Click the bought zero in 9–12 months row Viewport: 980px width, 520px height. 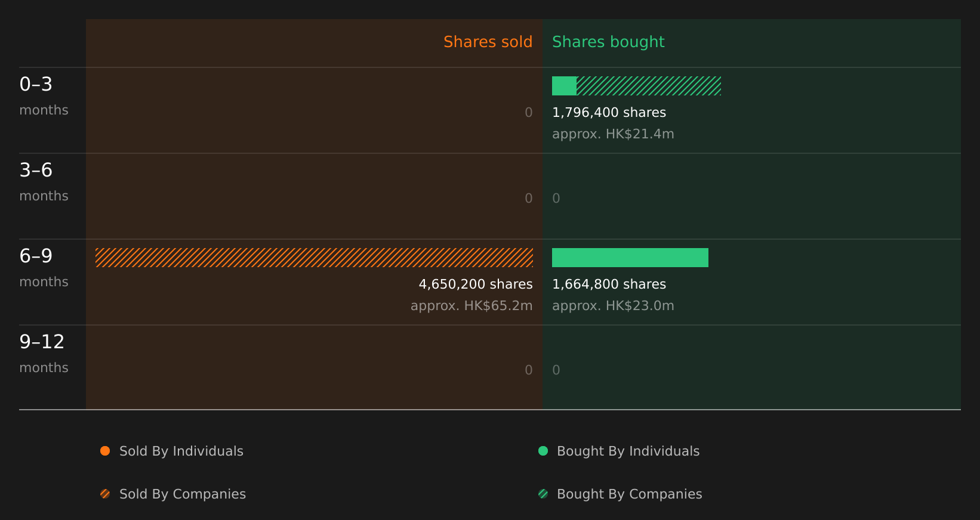click(556, 370)
